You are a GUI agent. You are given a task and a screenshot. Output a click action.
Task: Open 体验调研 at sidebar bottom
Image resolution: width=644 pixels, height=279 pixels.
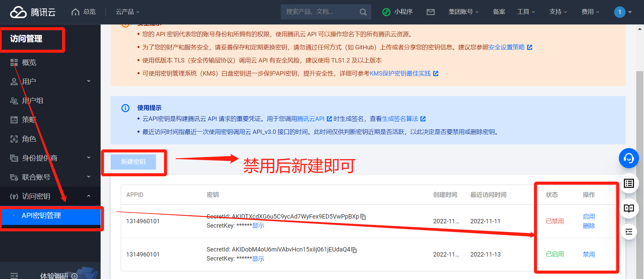[59, 276]
